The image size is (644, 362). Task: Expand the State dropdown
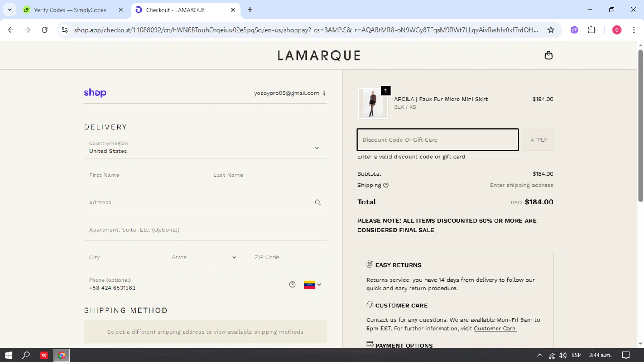(x=205, y=258)
